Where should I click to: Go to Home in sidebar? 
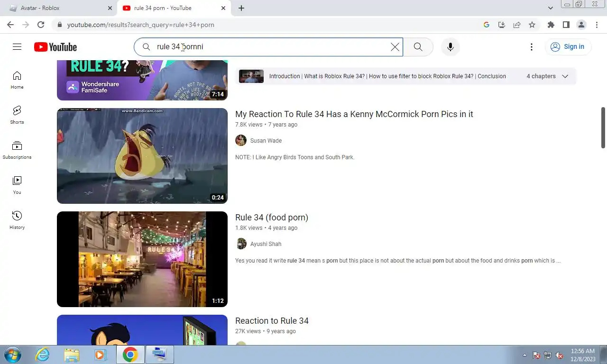pos(17,80)
